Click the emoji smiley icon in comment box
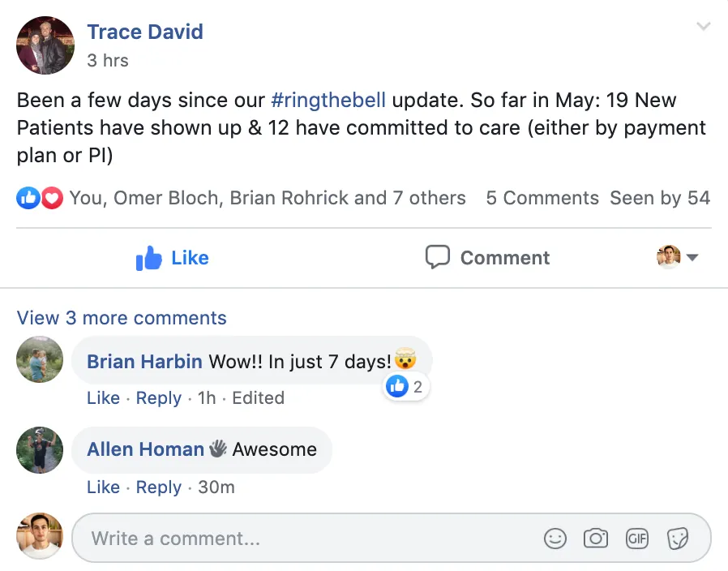The width and height of the screenshot is (728, 571). click(x=555, y=539)
